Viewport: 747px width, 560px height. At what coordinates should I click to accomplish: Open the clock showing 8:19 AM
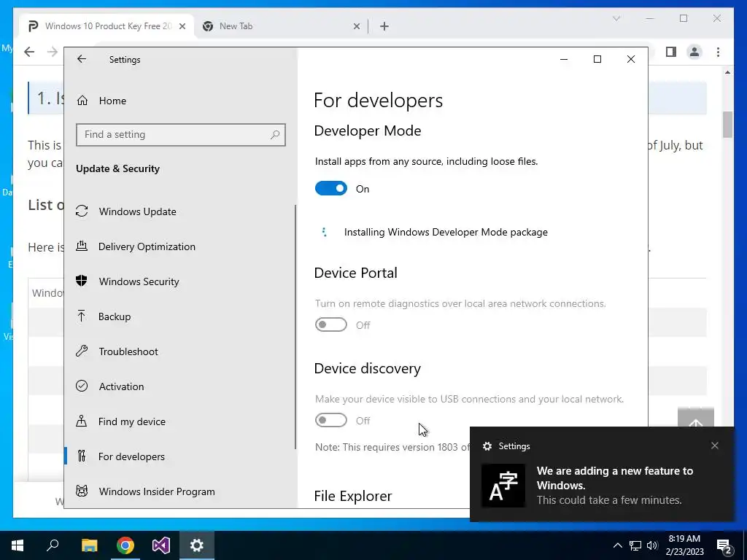684,545
